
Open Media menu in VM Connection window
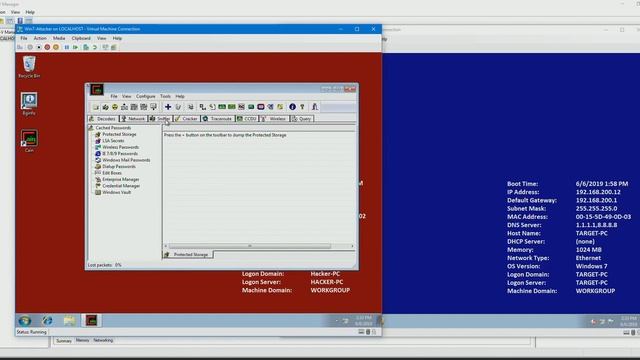[x=59, y=38]
